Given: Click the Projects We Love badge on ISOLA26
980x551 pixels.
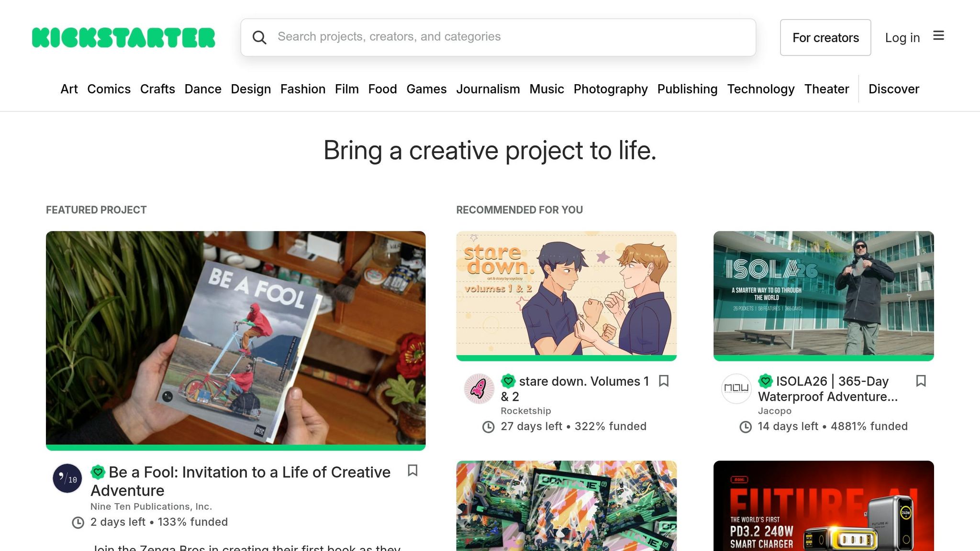Looking at the screenshot, I should tap(766, 381).
